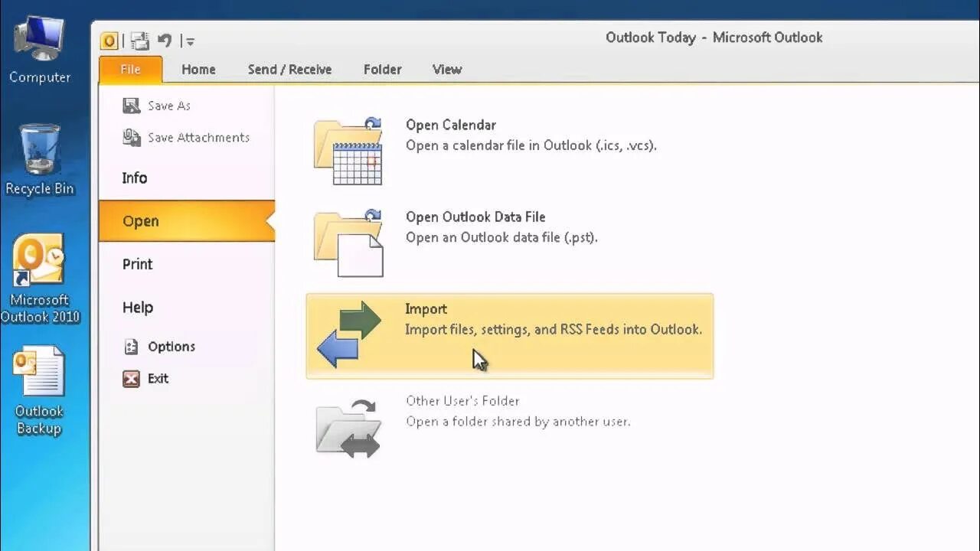
Task: Select the Microsoft Outlook 2010 desktop shortcut
Action: (40, 279)
